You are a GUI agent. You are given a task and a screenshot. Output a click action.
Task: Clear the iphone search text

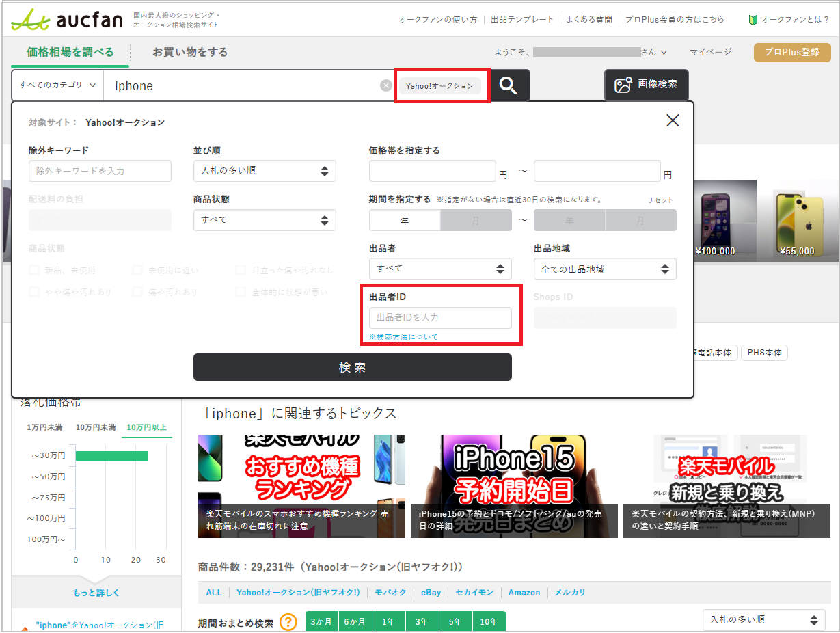click(386, 85)
